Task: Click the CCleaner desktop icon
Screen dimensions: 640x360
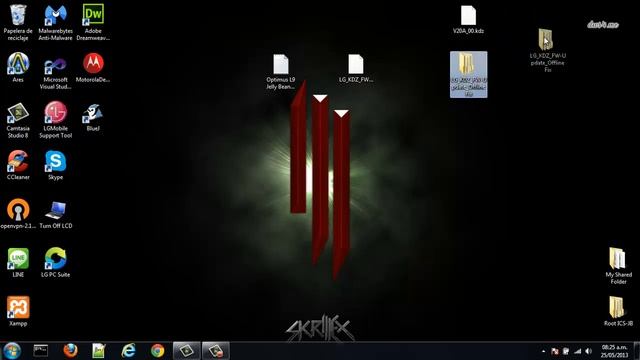Action: pos(18,165)
